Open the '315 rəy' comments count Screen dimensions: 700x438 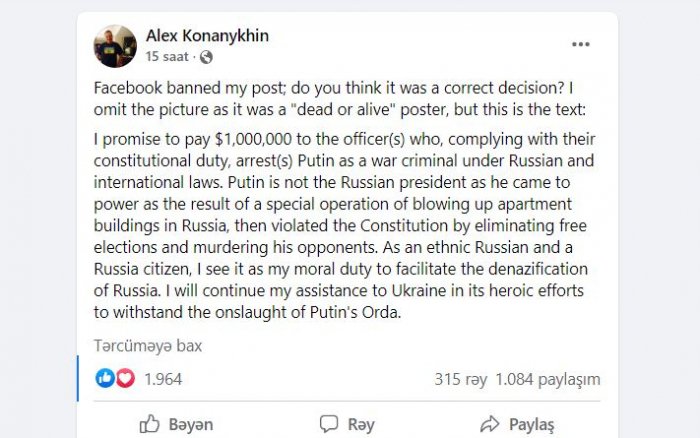pos(461,380)
